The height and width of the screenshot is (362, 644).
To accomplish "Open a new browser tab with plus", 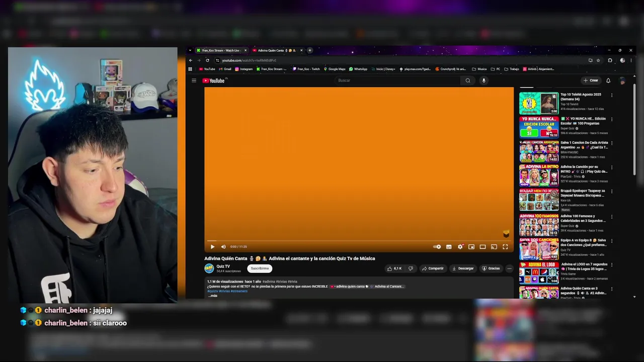I will coord(310,50).
